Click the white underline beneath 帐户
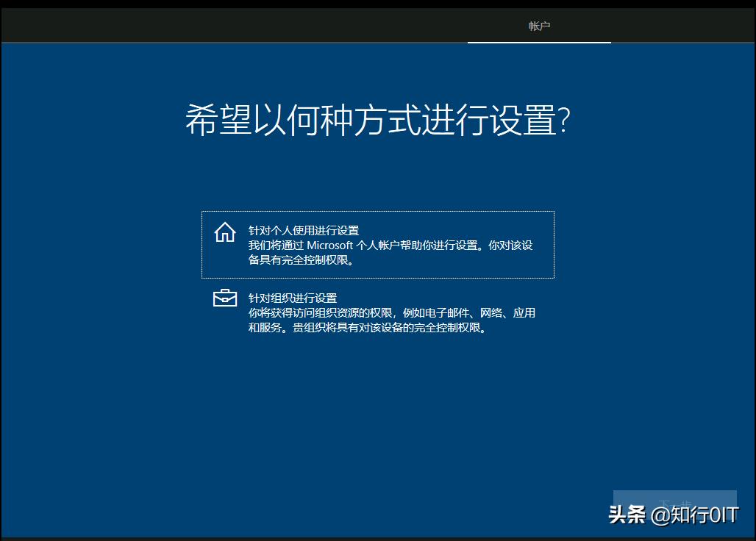 tap(539, 42)
